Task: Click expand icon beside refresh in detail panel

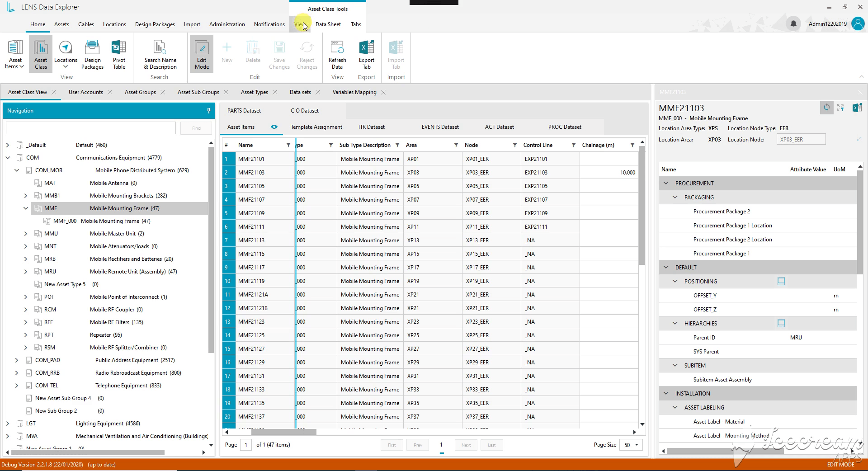Action: point(841,108)
